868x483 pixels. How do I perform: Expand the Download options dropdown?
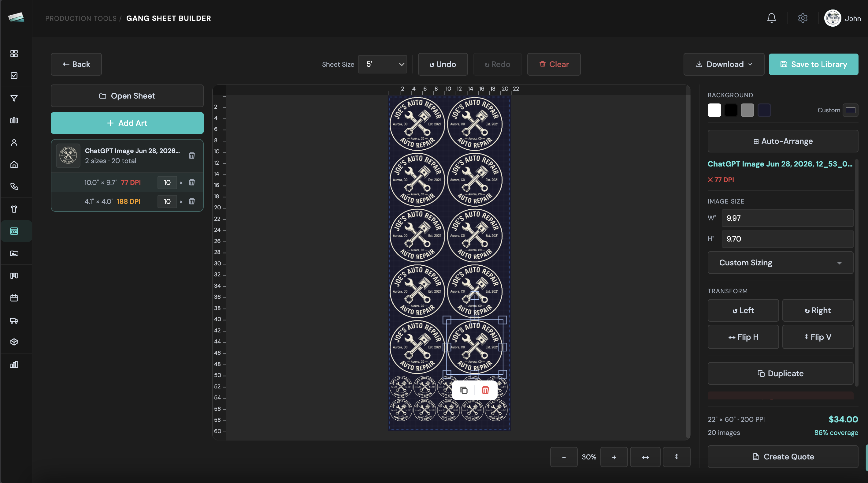pos(724,64)
